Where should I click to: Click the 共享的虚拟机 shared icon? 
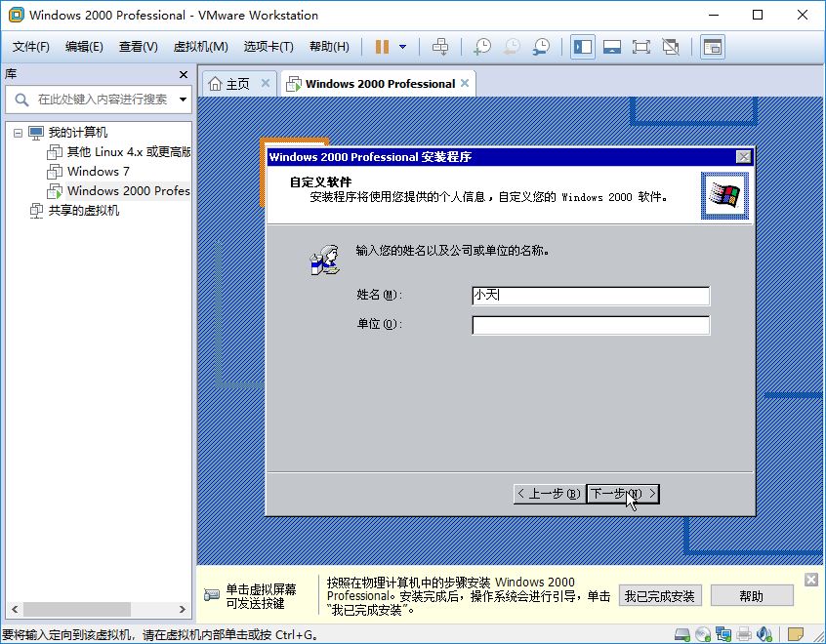(x=36, y=211)
